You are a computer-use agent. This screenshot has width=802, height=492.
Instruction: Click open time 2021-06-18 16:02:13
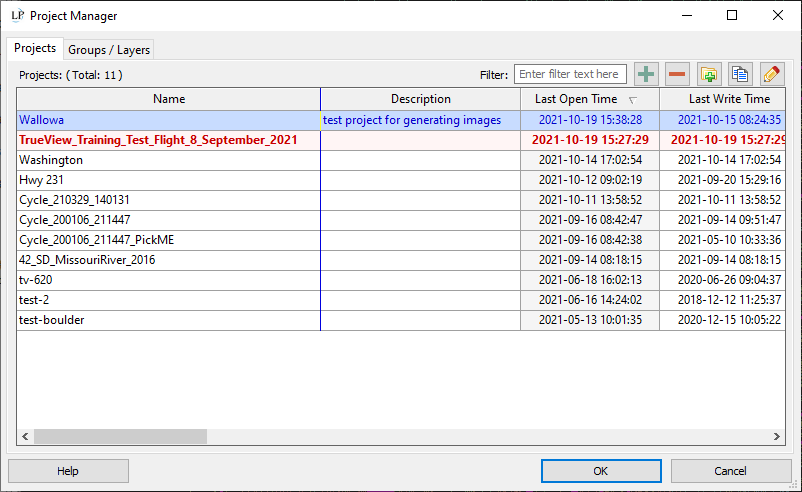click(590, 280)
